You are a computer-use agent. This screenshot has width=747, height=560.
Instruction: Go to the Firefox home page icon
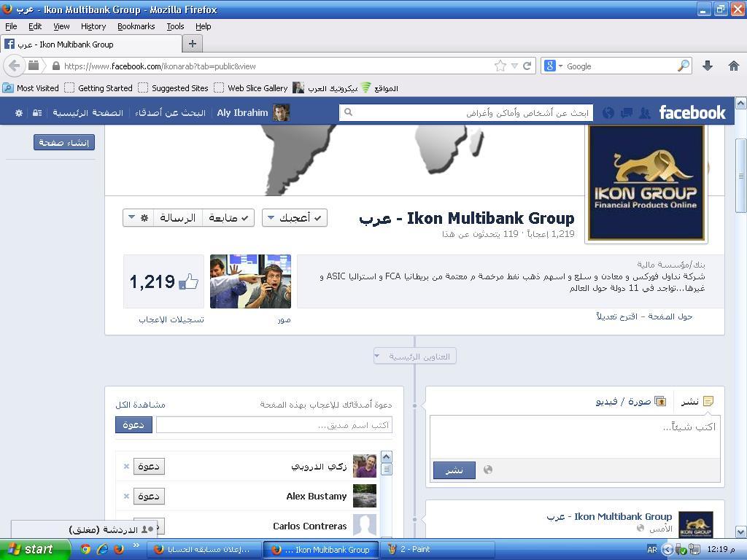[734, 66]
